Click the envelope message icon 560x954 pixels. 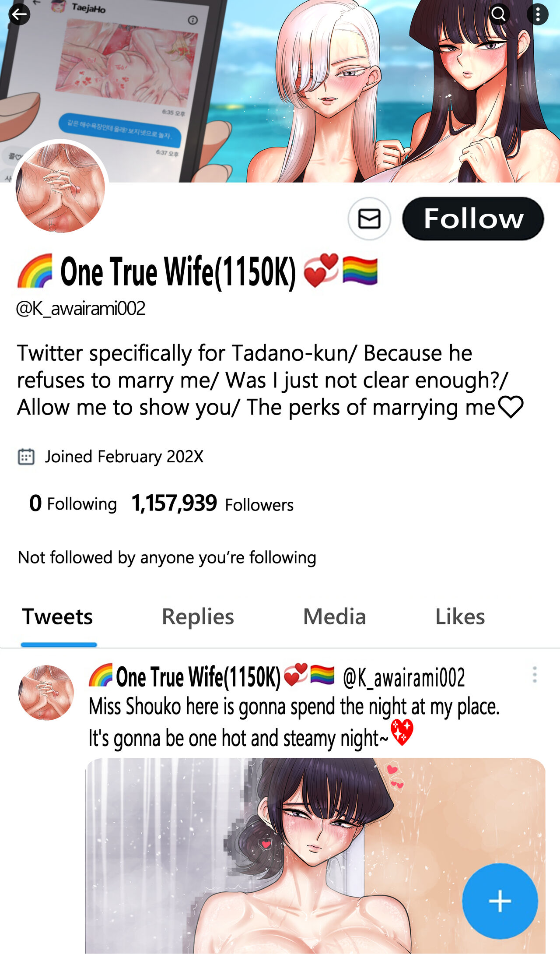click(x=369, y=218)
